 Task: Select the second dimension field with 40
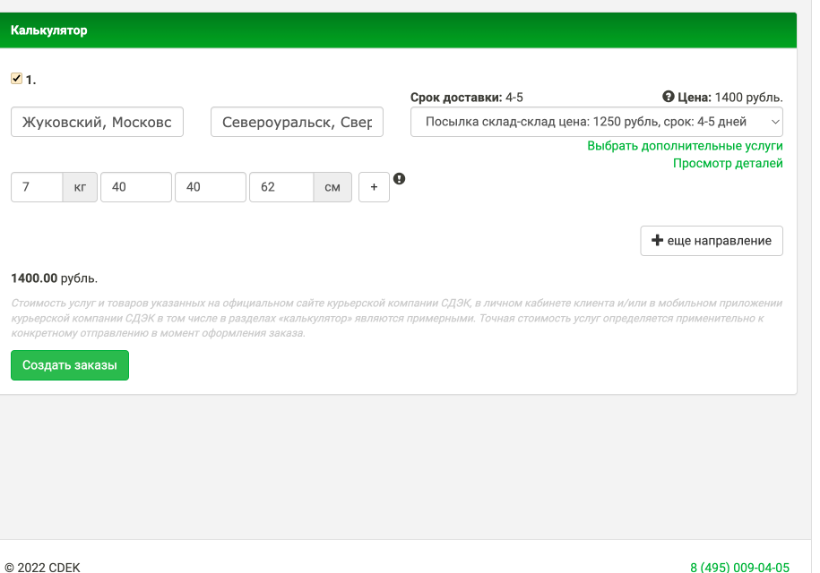pos(210,187)
